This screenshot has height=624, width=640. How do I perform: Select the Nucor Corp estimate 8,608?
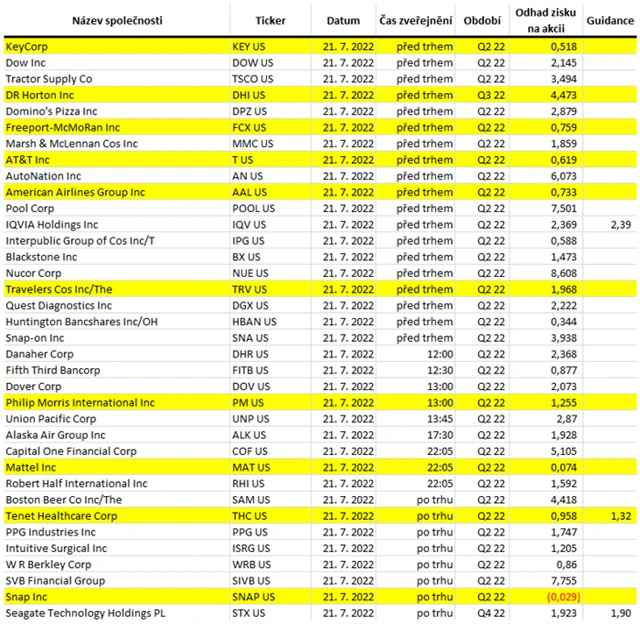(x=564, y=273)
